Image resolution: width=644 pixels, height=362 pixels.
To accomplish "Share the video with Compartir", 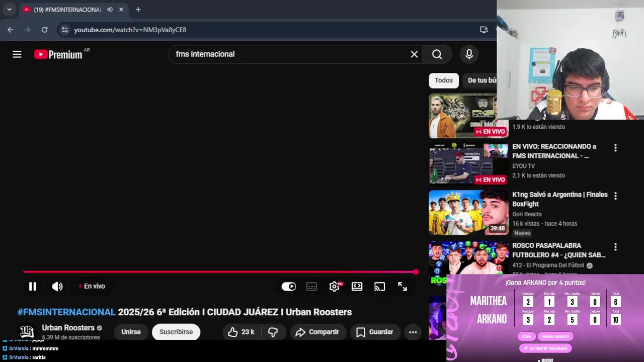I will point(317,332).
